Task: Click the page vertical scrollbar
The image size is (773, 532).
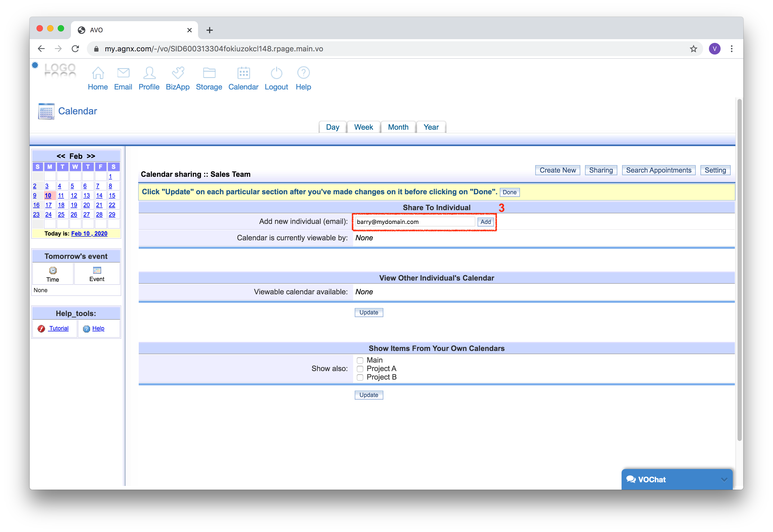Action: pyautogui.click(x=739, y=270)
